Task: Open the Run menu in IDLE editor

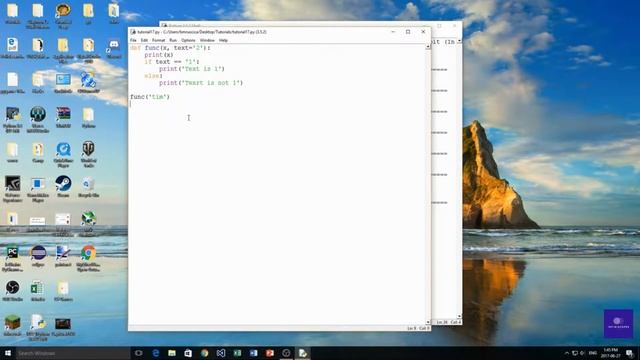Action: click(x=173, y=40)
